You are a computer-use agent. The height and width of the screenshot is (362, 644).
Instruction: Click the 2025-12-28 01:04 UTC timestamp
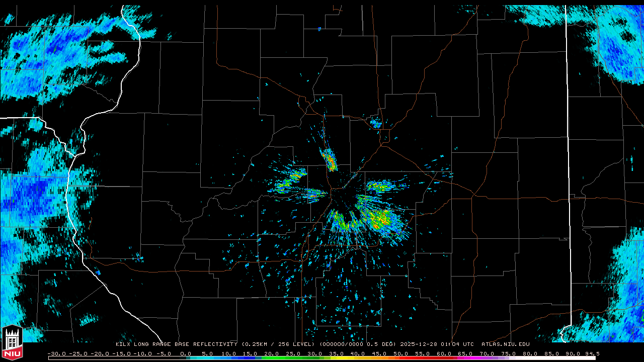click(x=437, y=344)
